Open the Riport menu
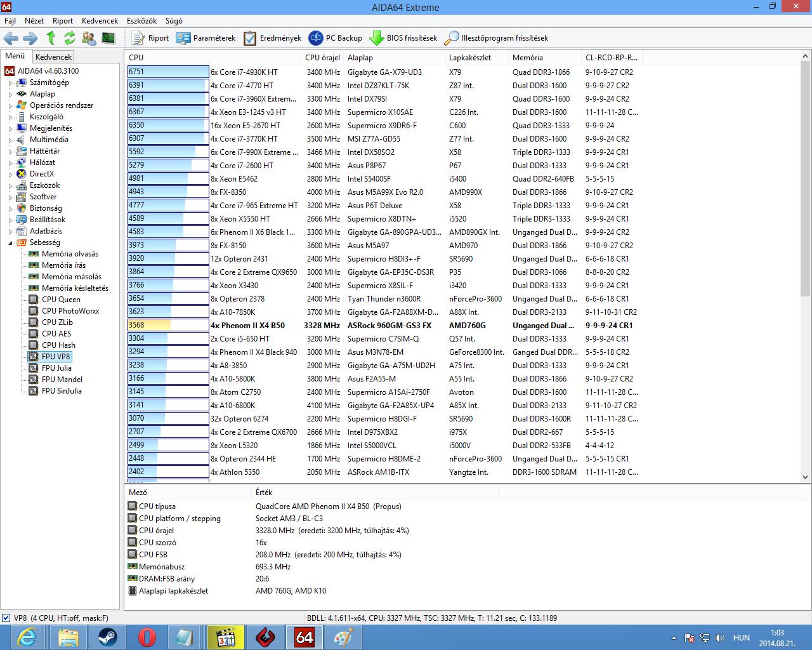Screen dimensions: 812x650 [63, 21]
